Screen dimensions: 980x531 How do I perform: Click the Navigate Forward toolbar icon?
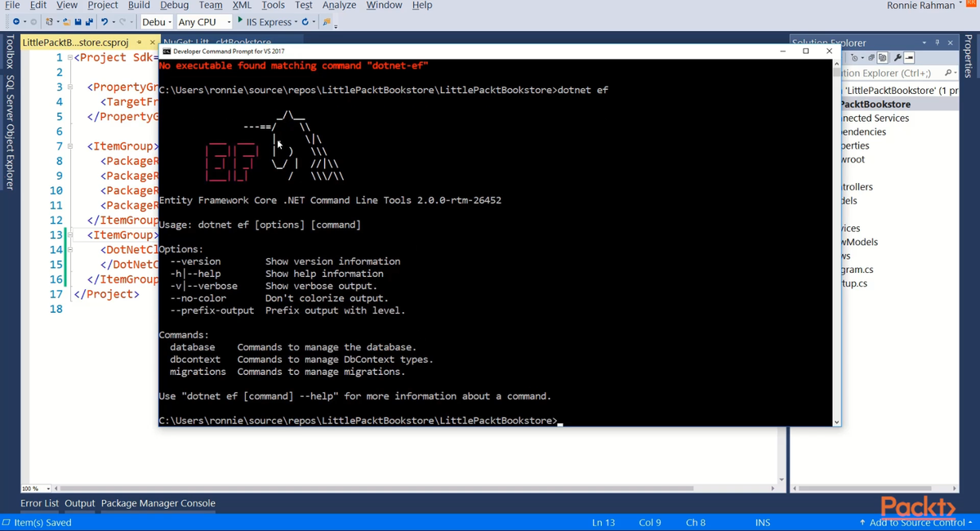point(33,22)
